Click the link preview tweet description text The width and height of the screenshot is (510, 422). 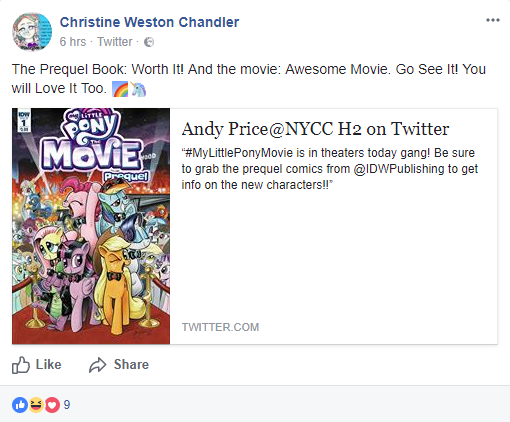point(330,169)
